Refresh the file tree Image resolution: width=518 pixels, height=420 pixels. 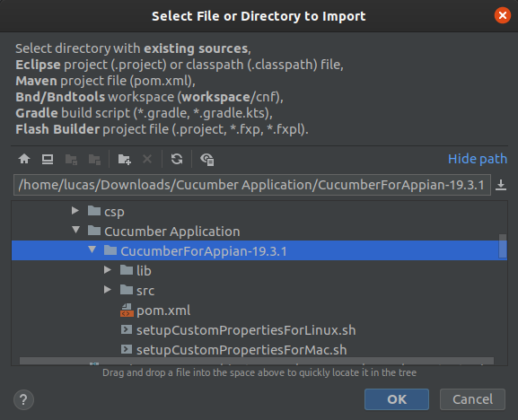[177, 159]
